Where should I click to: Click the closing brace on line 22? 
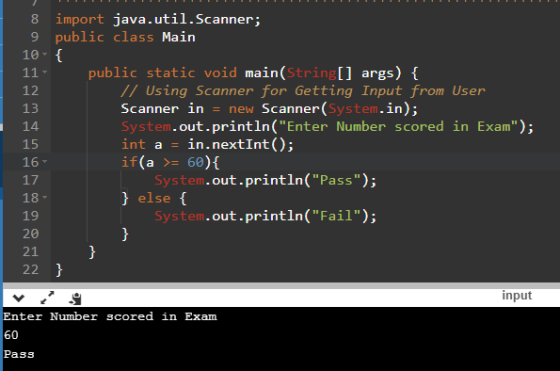click(59, 270)
